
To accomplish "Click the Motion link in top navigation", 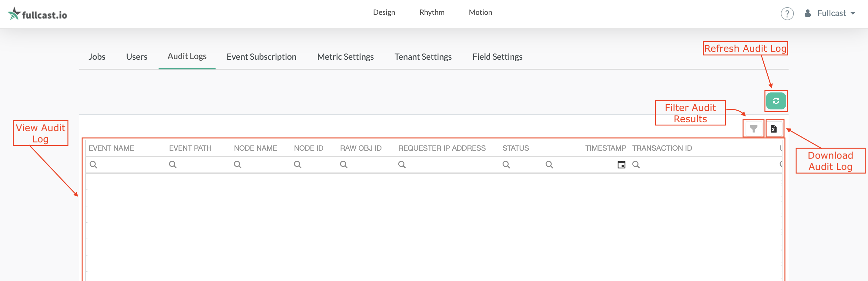I will 480,12.
